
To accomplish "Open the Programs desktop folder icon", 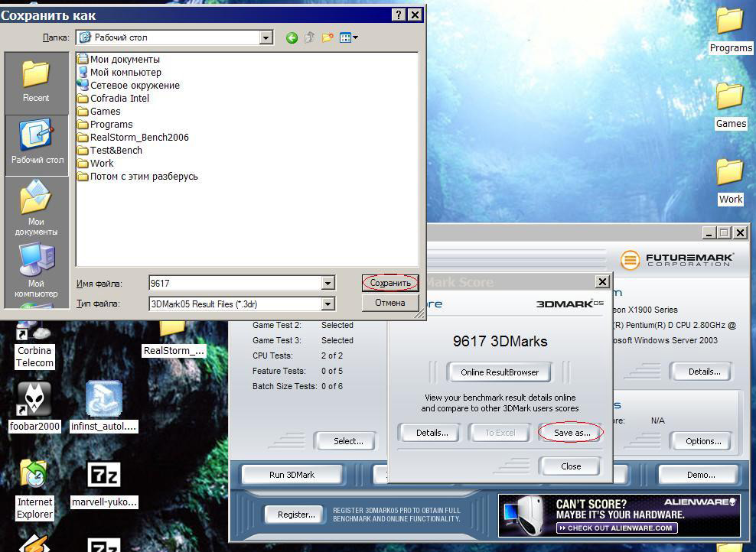I will (x=731, y=30).
